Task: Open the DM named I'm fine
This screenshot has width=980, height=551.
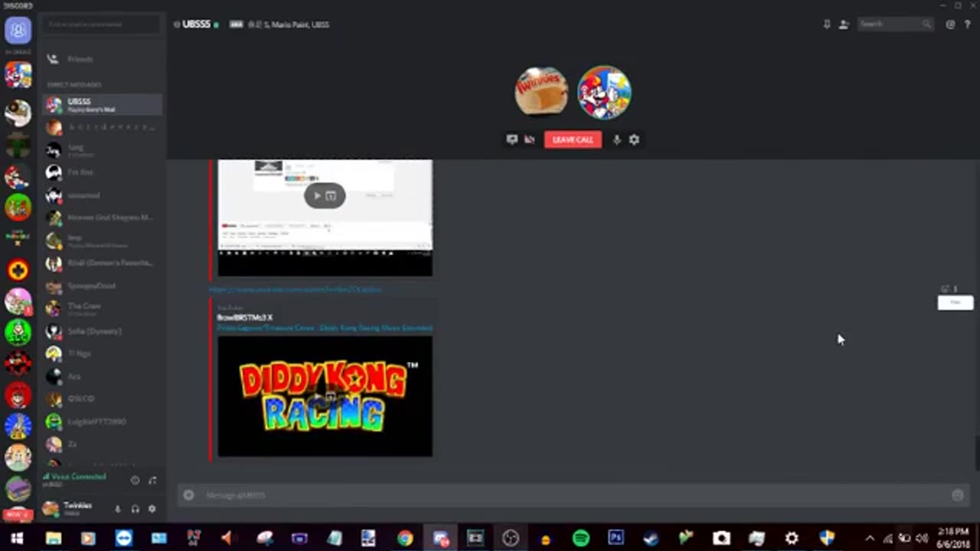Action: [103, 172]
